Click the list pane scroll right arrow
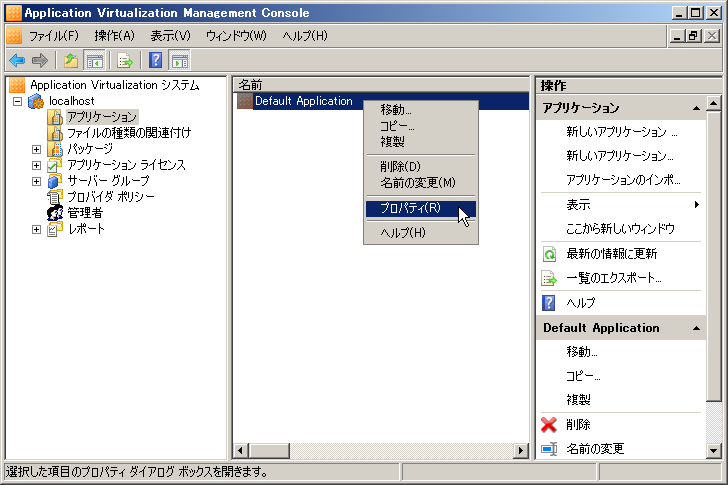 pyautogui.click(x=521, y=450)
